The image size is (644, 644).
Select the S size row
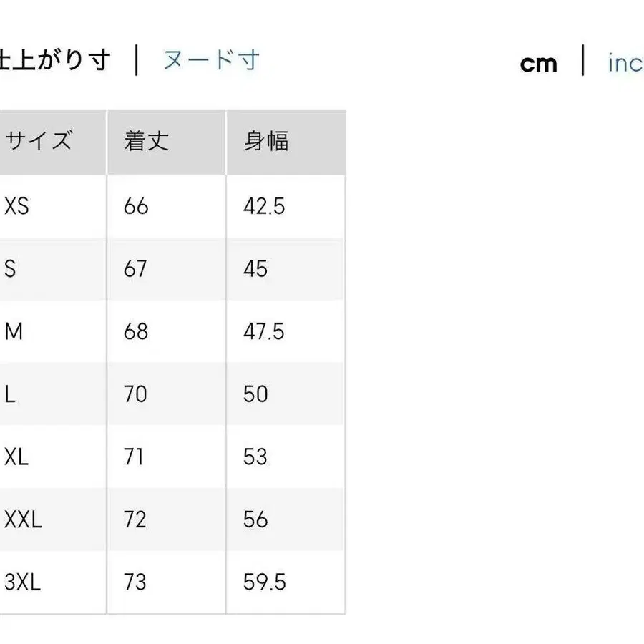9,269
